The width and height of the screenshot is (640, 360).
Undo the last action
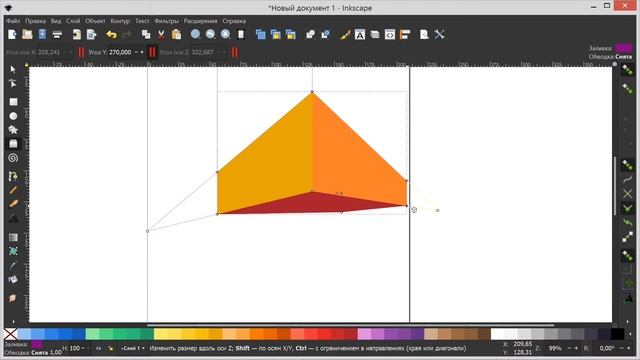[111, 35]
